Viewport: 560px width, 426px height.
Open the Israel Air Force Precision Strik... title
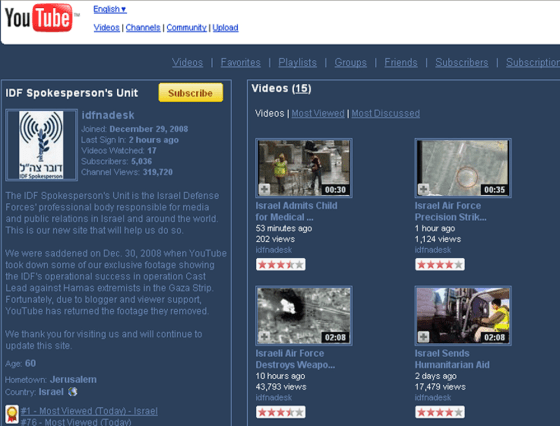click(450, 211)
